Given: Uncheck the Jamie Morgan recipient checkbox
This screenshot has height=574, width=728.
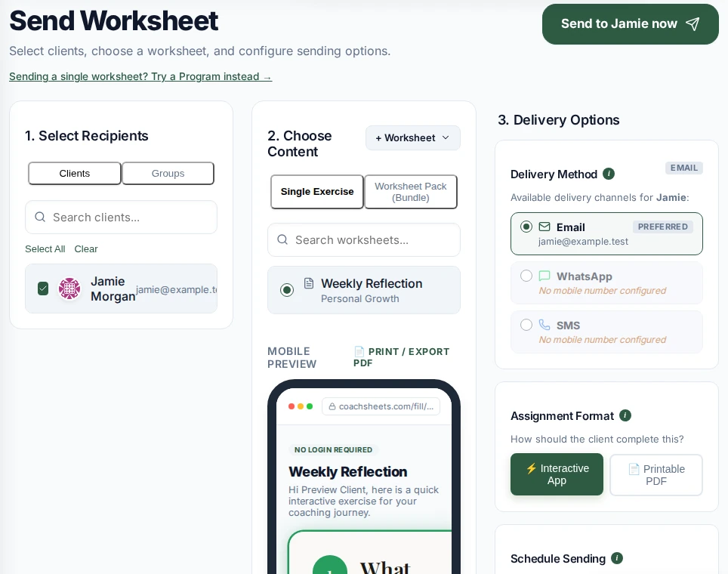Looking at the screenshot, I should click(x=43, y=289).
